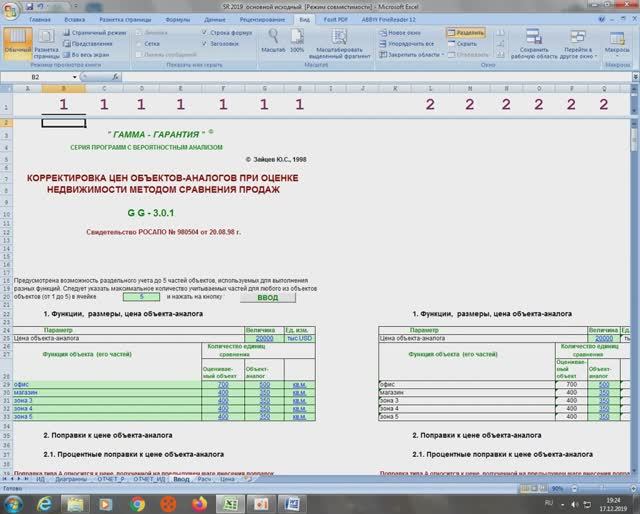Open the Формулы ribbon tab

178,19
